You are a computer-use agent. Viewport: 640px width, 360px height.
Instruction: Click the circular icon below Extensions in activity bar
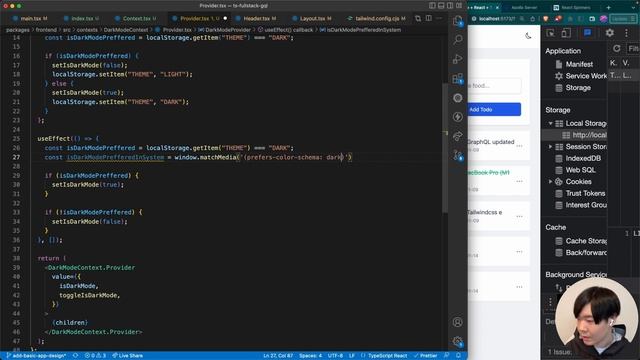click(x=458, y=98)
